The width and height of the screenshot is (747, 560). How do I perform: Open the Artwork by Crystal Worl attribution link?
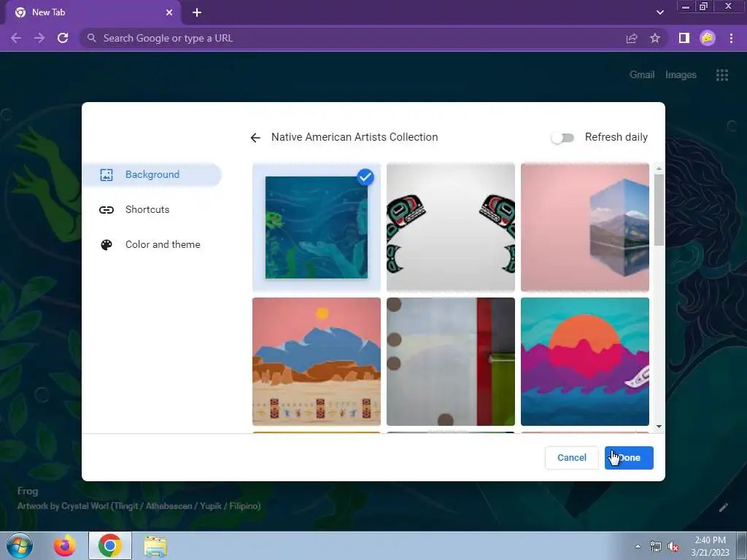139,506
